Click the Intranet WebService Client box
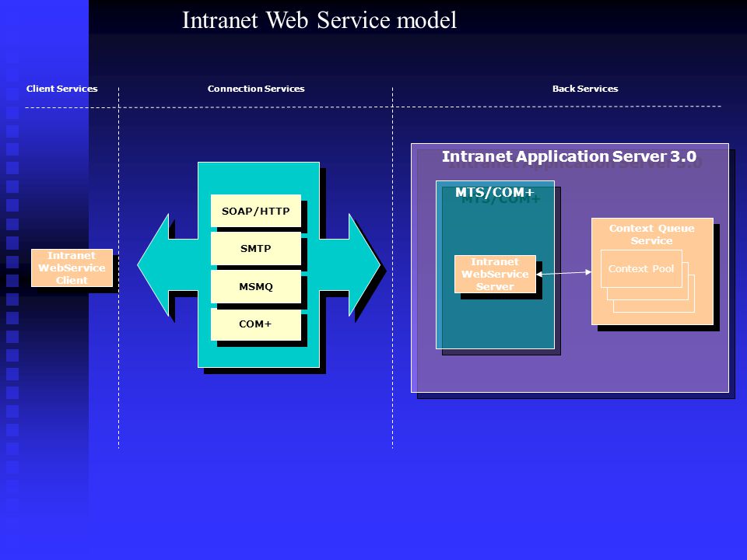The height and width of the screenshot is (560, 747). click(72, 268)
